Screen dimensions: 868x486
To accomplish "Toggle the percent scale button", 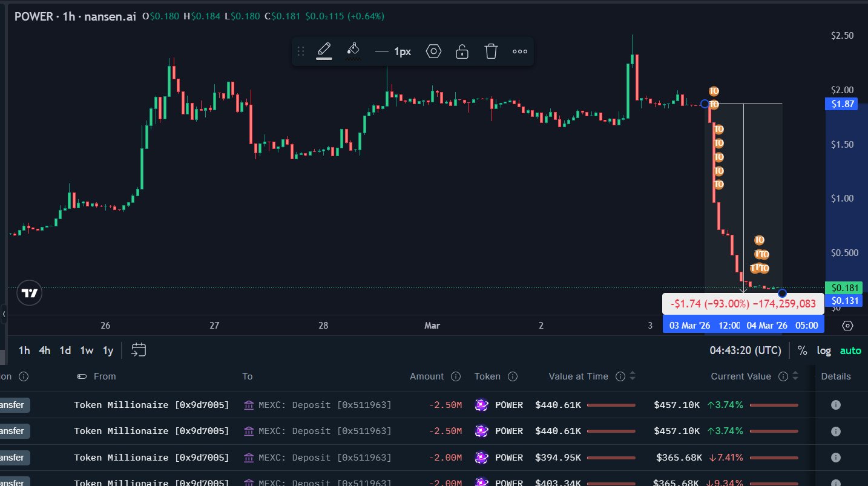I will (802, 350).
